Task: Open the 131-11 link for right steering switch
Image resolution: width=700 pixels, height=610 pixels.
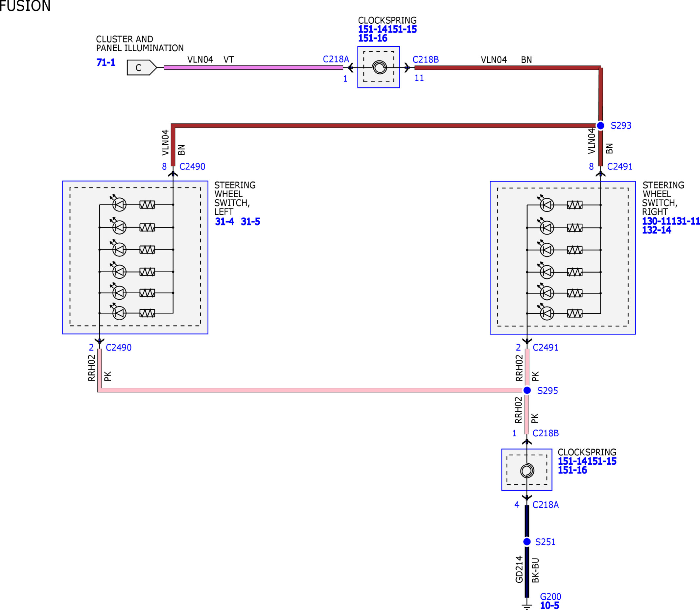Action: coord(686,221)
